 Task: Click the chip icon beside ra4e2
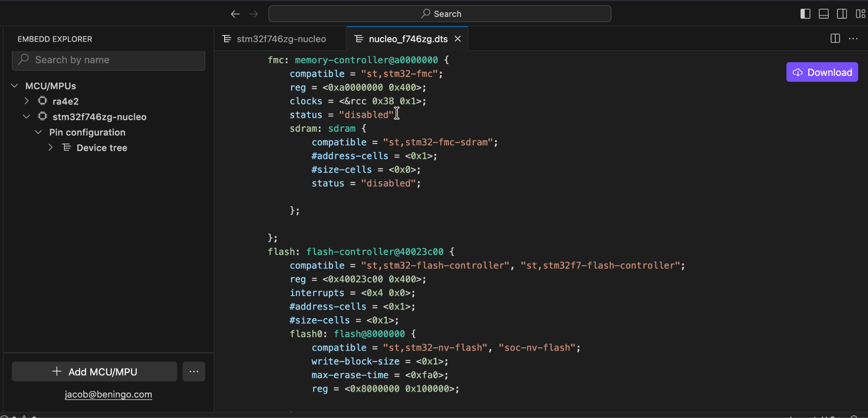click(42, 101)
